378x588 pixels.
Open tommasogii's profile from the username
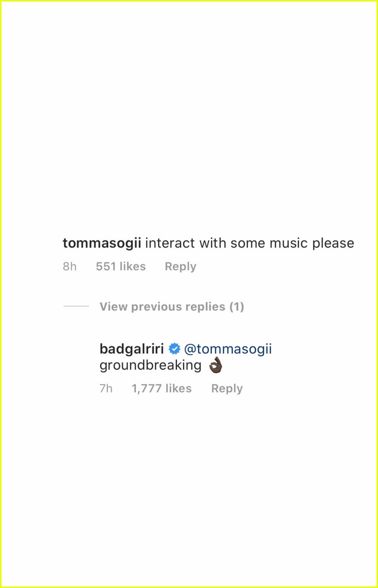(102, 243)
